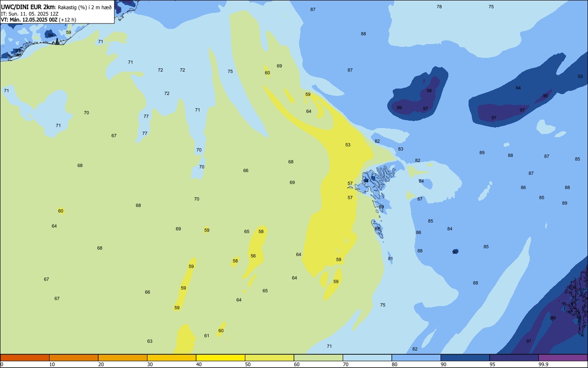The width and height of the screenshot is (588, 368).
Task: Select the 40–50 bright yellow legend swatch
Action: [x=220, y=357]
